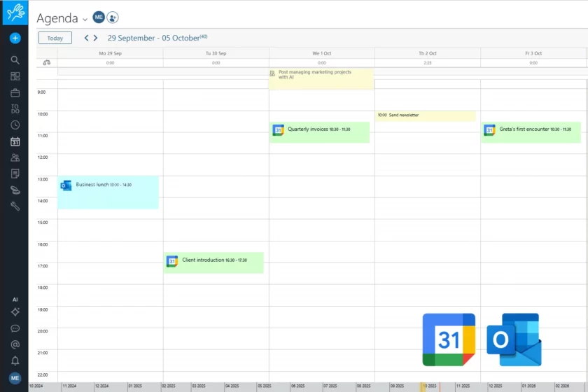Open settings via the wrench icon
Image resolution: width=588 pixels, height=392 pixels.
click(15, 206)
